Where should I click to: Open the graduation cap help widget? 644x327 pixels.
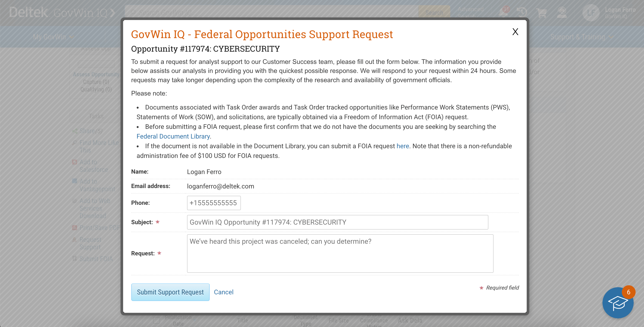tap(618, 303)
